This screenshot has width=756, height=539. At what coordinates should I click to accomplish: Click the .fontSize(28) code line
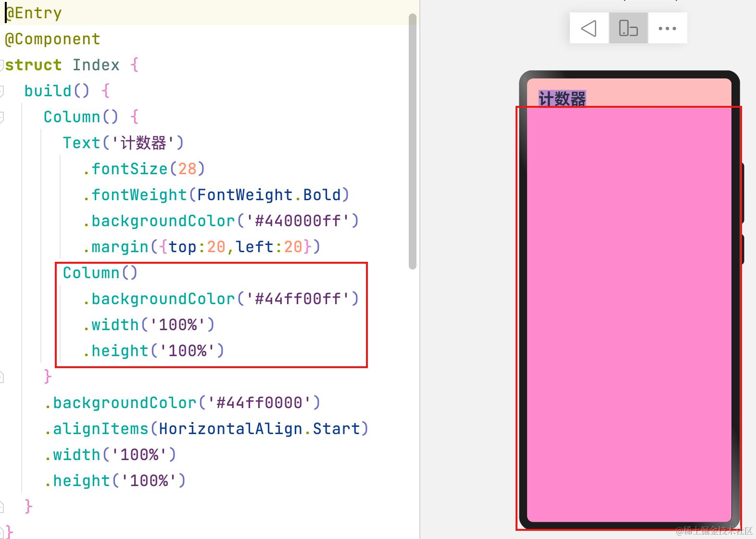pyautogui.click(x=144, y=169)
